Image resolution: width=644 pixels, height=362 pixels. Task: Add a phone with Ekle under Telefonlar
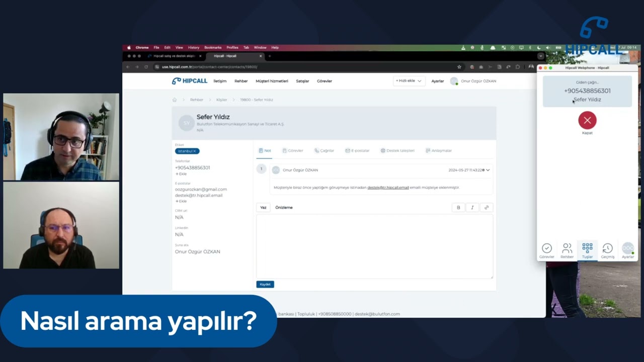[x=181, y=174]
